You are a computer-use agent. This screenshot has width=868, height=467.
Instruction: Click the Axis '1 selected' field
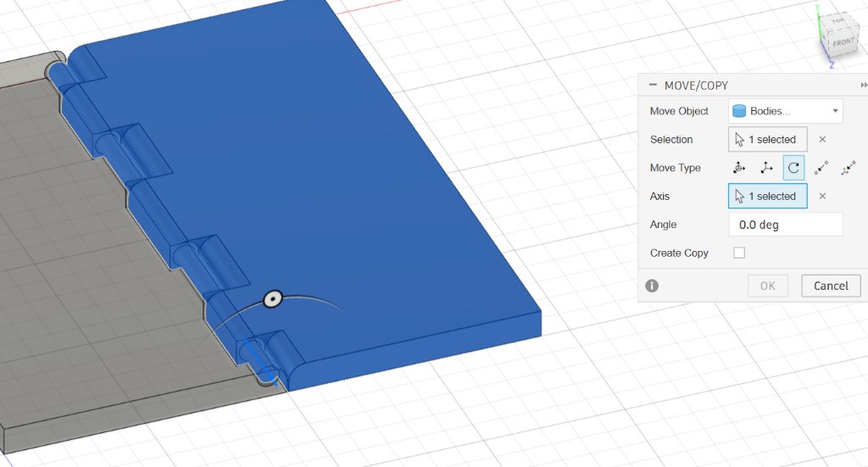[768, 196]
